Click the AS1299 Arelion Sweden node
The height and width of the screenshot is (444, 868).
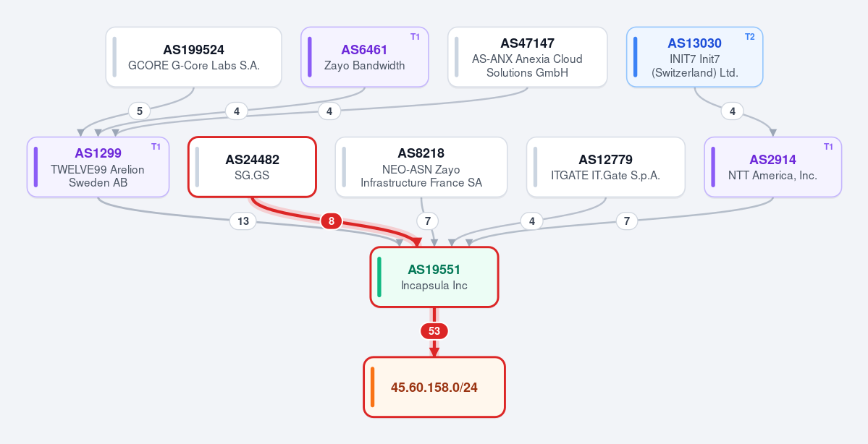tap(98, 167)
